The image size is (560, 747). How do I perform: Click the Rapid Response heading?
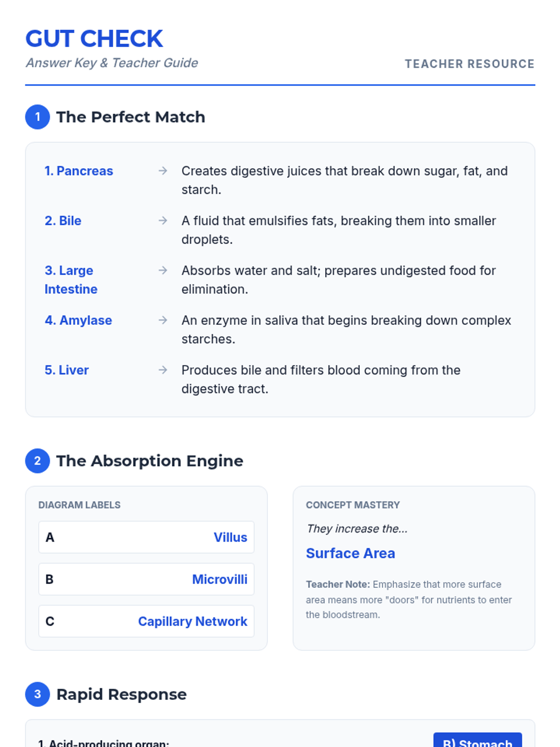pyautogui.click(x=121, y=694)
